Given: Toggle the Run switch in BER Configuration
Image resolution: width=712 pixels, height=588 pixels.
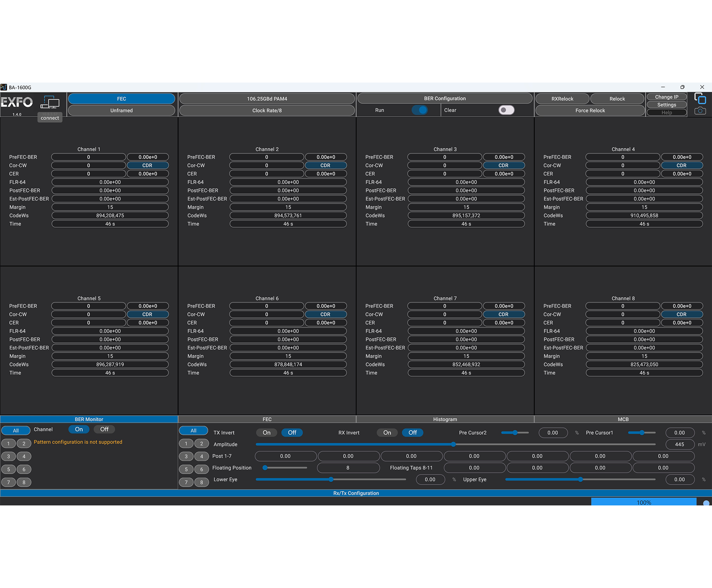Looking at the screenshot, I should [x=420, y=110].
